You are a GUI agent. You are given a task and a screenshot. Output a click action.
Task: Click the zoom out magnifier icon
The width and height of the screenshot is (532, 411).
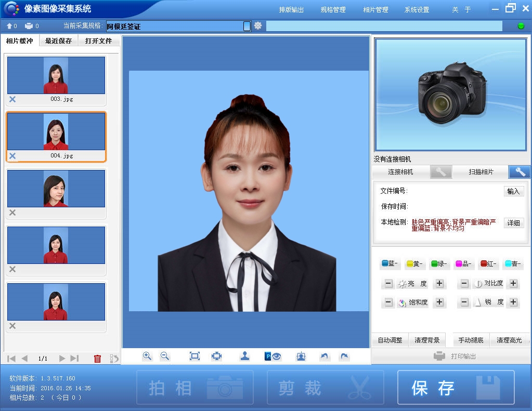click(165, 356)
